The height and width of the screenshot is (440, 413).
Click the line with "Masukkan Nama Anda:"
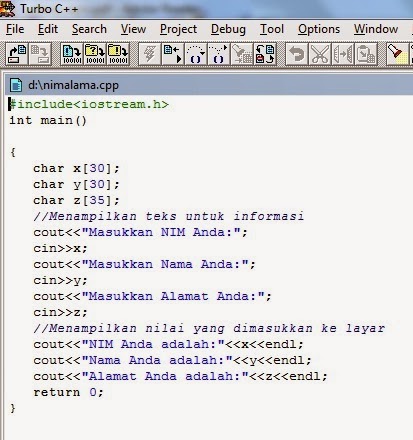tap(144, 264)
